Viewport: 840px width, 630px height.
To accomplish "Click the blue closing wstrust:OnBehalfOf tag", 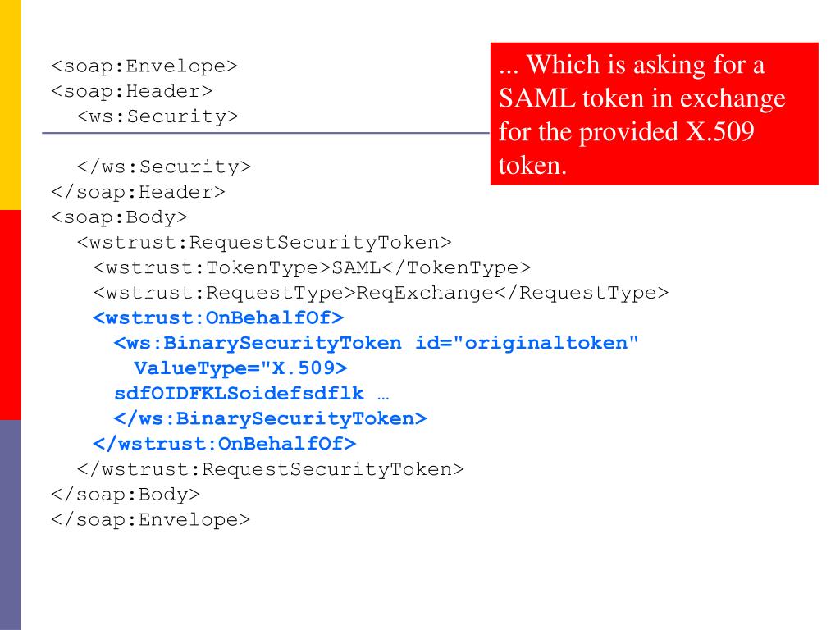I will pyautogui.click(x=225, y=444).
